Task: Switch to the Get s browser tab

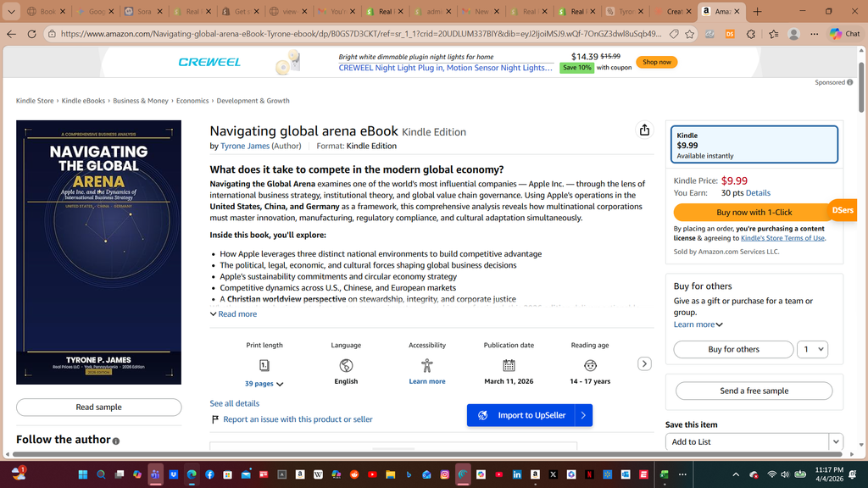Action: (x=240, y=11)
